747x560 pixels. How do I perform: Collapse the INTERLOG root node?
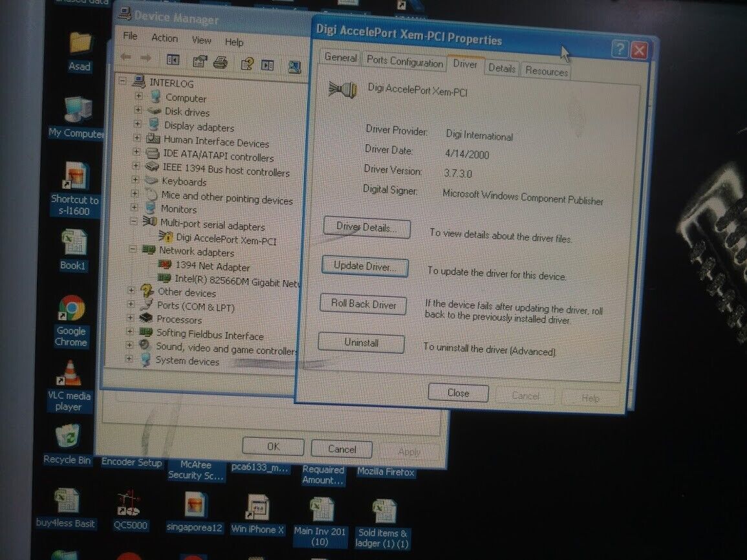[x=122, y=80]
